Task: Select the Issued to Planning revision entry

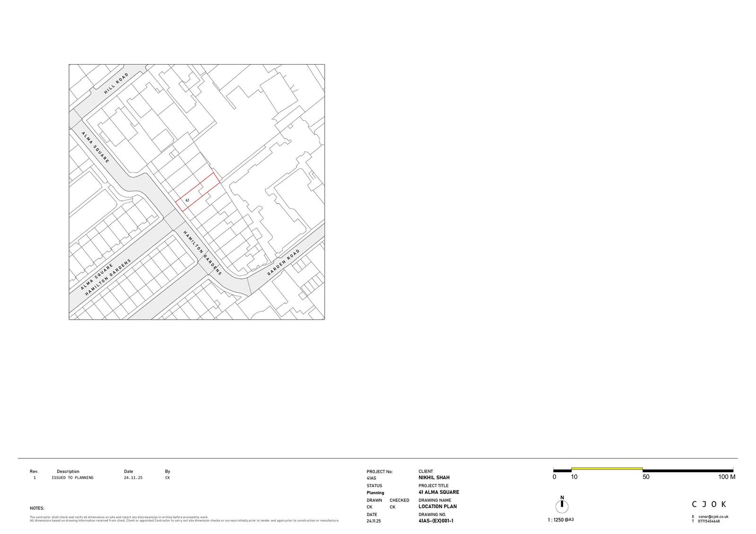Action: click(72, 478)
